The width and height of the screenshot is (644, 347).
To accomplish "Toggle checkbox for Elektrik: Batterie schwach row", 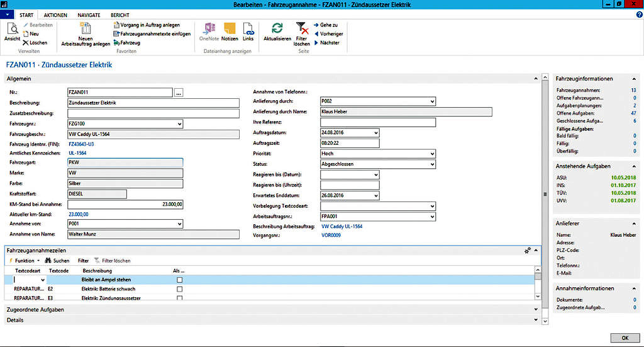I will coord(180,289).
